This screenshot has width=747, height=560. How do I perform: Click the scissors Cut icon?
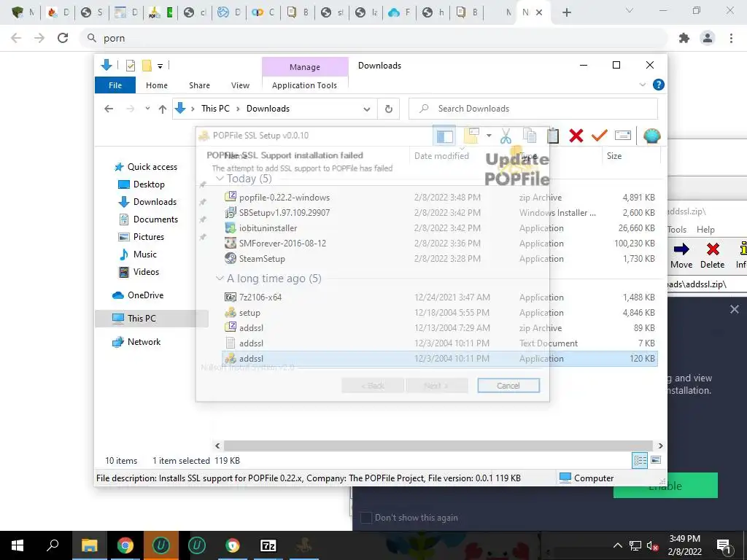point(506,136)
